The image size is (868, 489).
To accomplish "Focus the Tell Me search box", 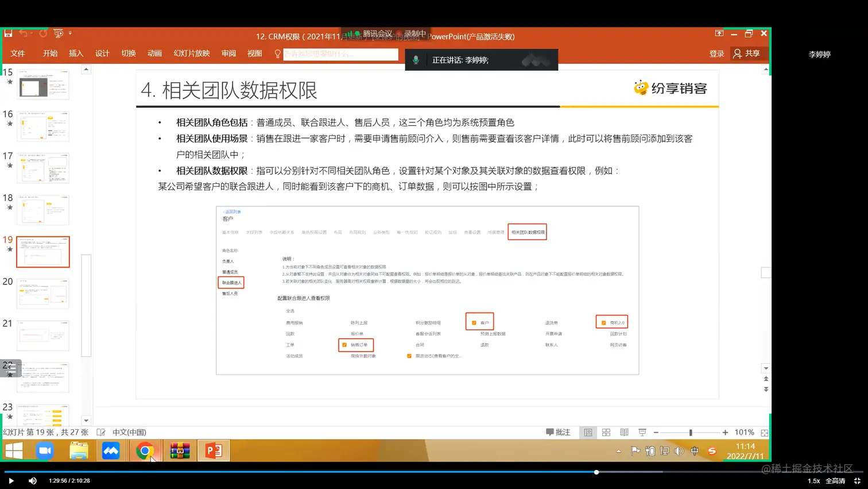I will [x=340, y=54].
